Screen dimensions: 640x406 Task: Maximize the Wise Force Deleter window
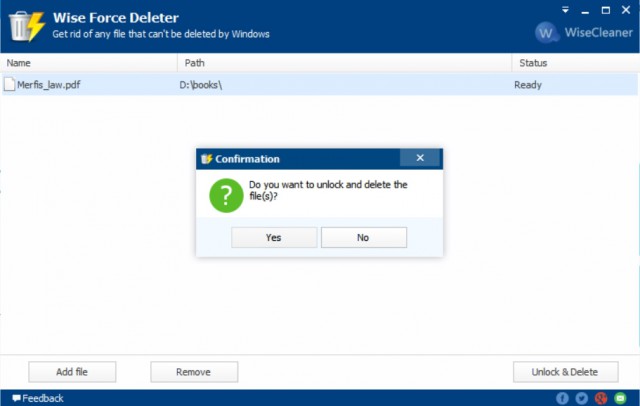click(x=606, y=10)
